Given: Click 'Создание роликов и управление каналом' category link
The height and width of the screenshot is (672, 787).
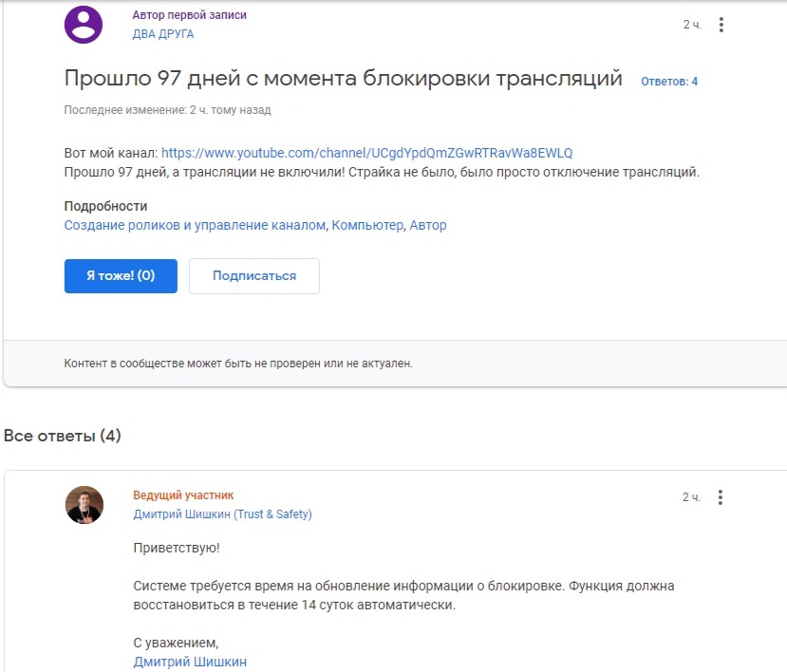Looking at the screenshot, I should [196, 226].
